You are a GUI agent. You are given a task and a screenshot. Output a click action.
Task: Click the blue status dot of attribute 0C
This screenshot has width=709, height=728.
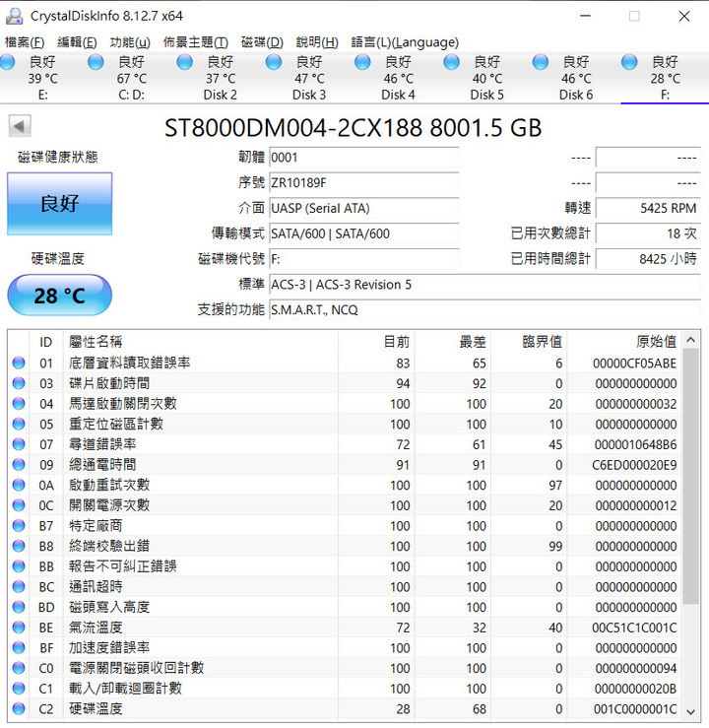19,505
